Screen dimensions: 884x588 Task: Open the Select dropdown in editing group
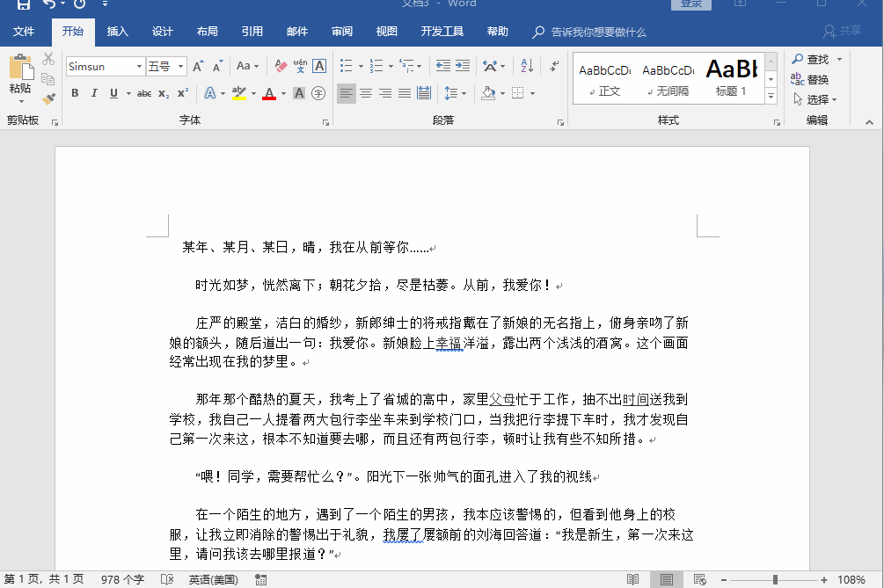click(x=815, y=99)
